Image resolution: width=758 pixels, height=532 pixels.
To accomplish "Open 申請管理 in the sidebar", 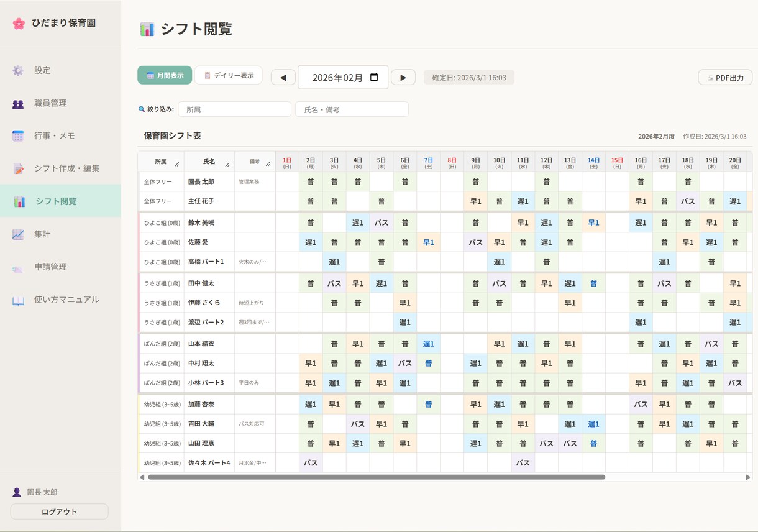I will point(60,267).
